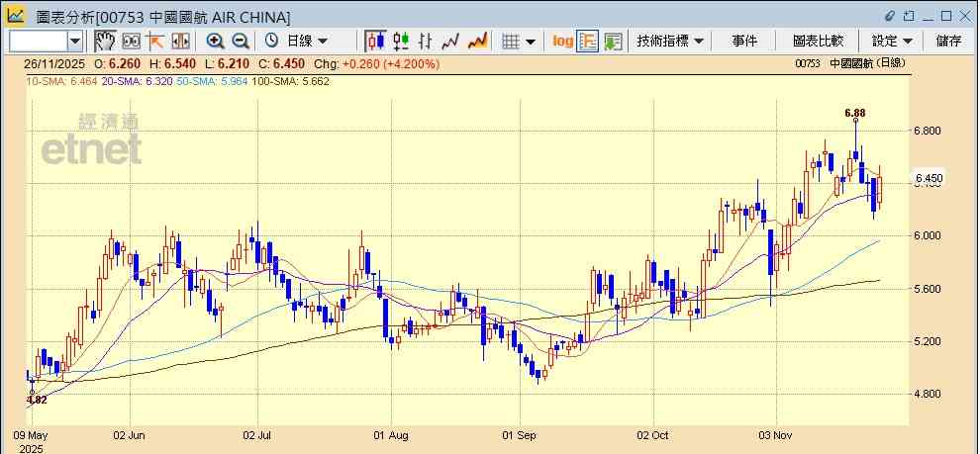Image resolution: width=980 pixels, height=454 pixels.
Task: Switch to orange area chart type
Action: [478, 41]
